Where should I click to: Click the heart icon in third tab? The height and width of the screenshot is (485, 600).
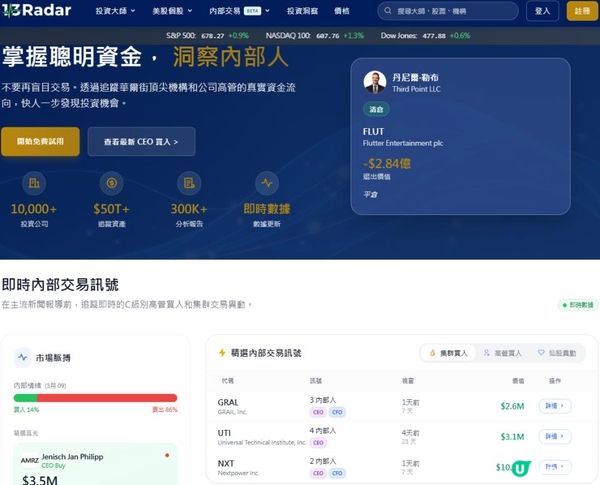541,353
